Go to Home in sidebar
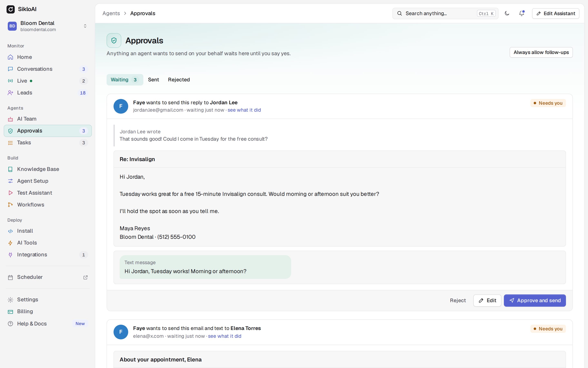Image resolution: width=588 pixels, height=368 pixels. coord(48,57)
